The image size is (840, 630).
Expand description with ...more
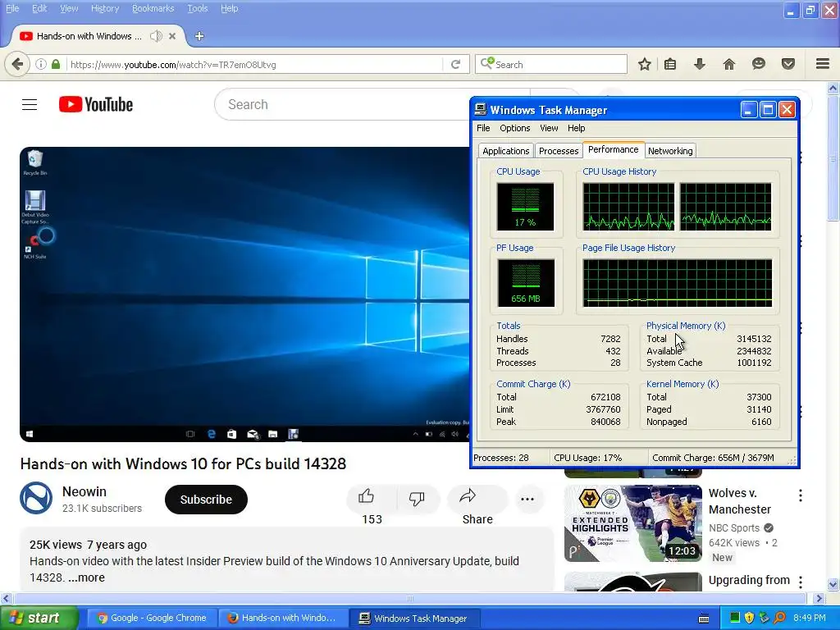86,577
